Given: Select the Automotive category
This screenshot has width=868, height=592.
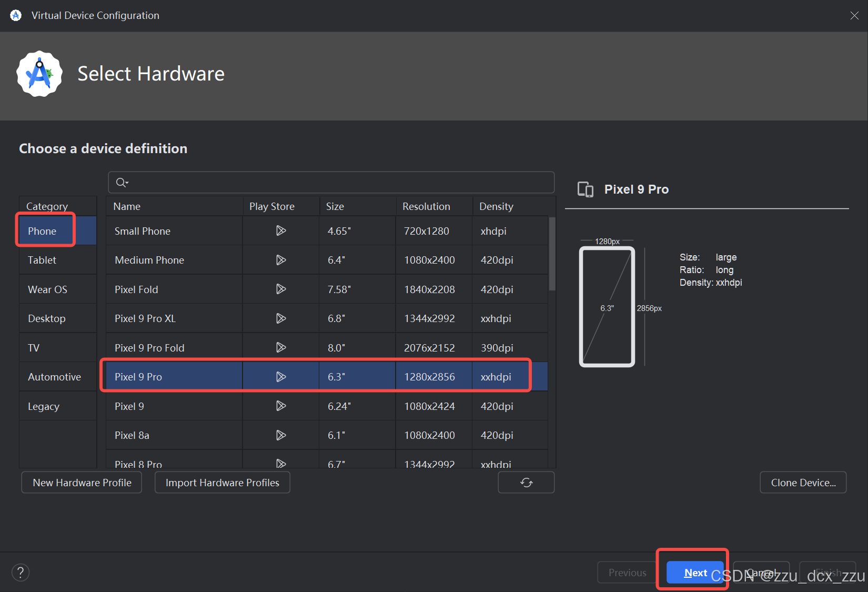Looking at the screenshot, I should point(58,377).
